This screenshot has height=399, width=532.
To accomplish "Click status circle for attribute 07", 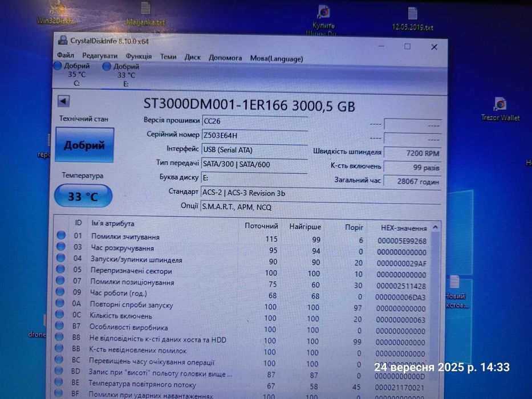I will coord(60,280).
